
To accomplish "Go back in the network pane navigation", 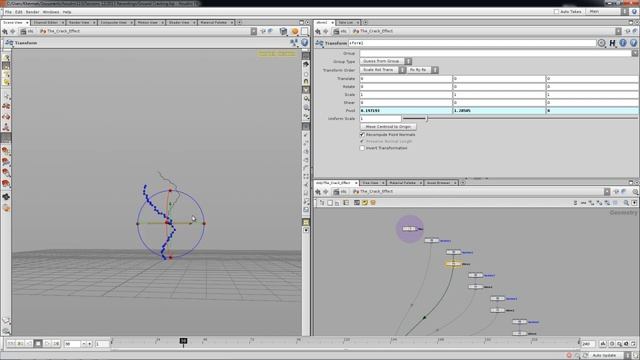I will 318,191.
